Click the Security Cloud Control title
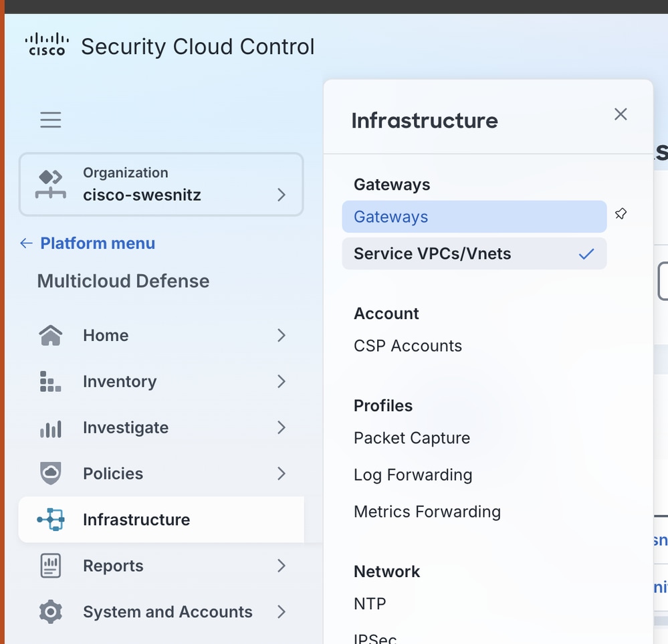This screenshot has width=668, height=644. 198,46
